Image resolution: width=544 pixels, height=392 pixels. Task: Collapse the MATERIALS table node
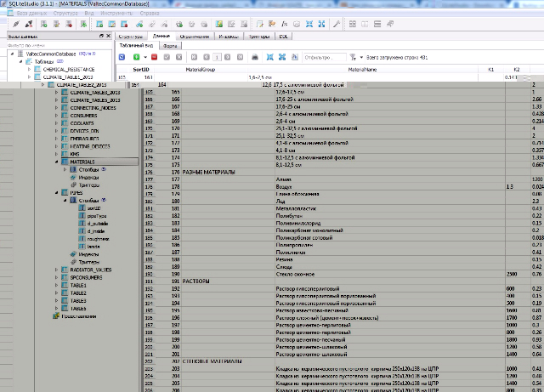click(56, 162)
